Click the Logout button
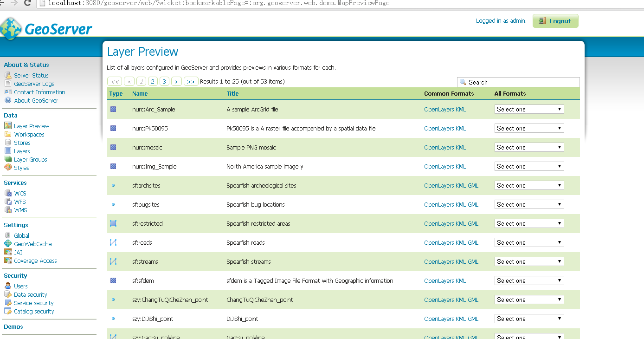 (555, 21)
